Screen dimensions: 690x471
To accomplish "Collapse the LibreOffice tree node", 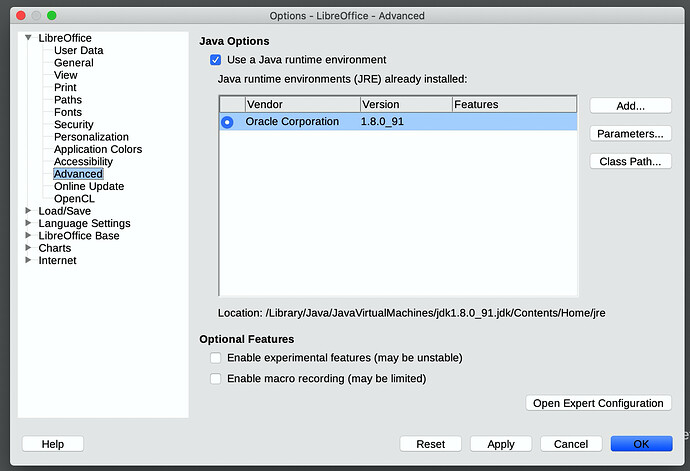I will [x=28, y=38].
